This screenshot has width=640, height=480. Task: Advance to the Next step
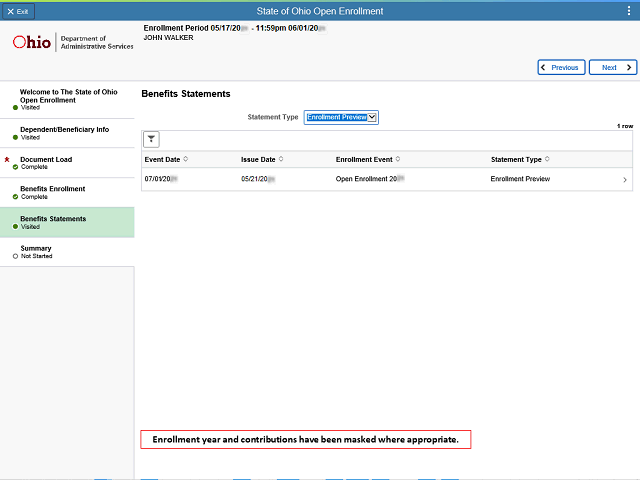(613, 67)
